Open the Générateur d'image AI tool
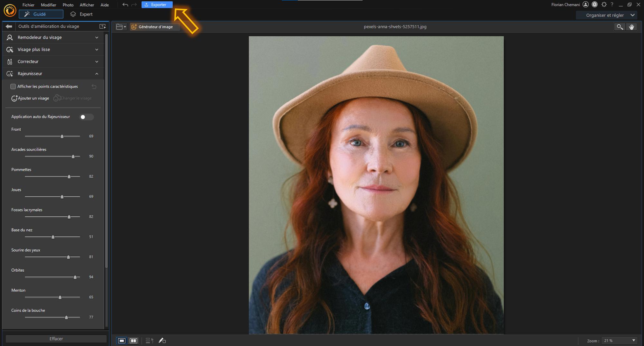Image resolution: width=644 pixels, height=346 pixels. click(x=155, y=27)
